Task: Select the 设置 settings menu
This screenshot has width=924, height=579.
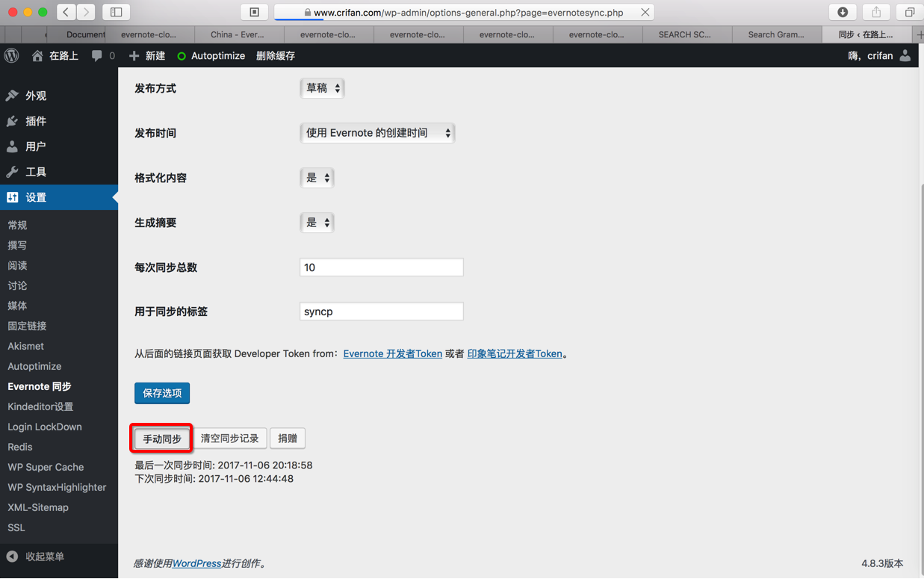Action: coord(59,197)
